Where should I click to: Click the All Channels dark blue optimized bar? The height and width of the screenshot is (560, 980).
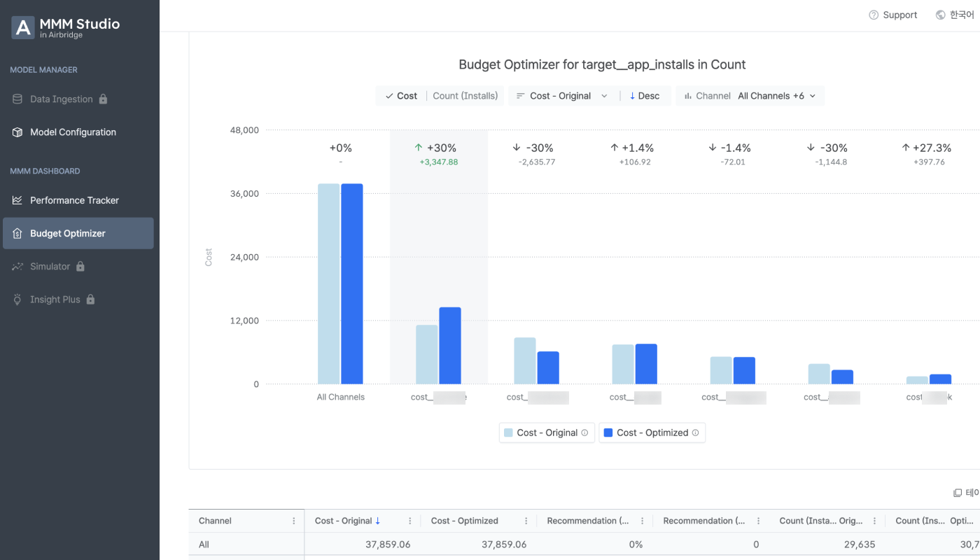[352, 283]
